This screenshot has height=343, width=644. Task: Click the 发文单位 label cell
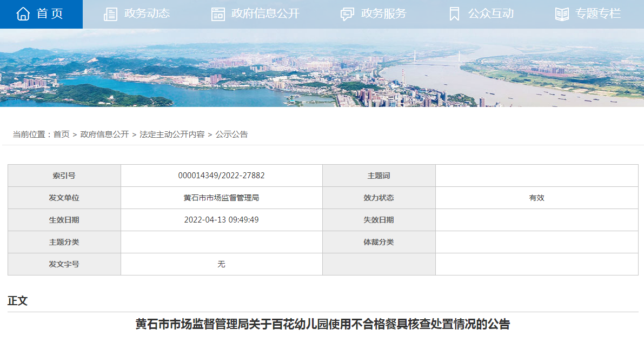click(x=64, y=198)
